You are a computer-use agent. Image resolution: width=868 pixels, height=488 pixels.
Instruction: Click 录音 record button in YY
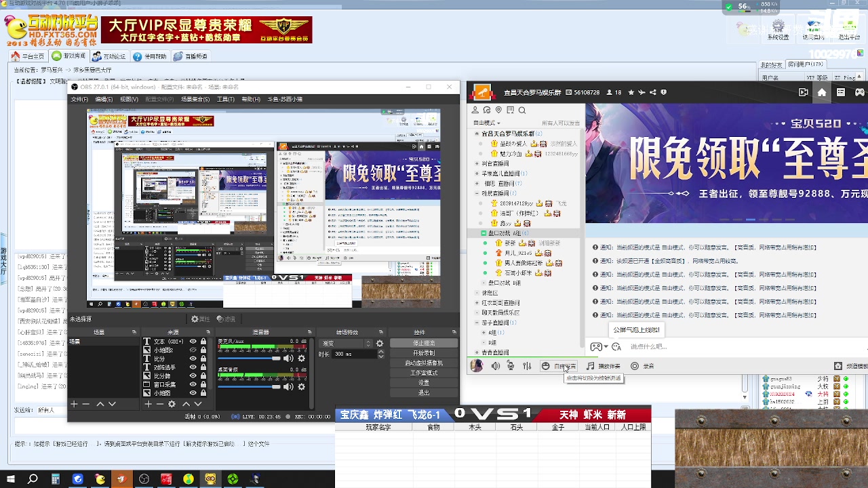click(642, 366)
